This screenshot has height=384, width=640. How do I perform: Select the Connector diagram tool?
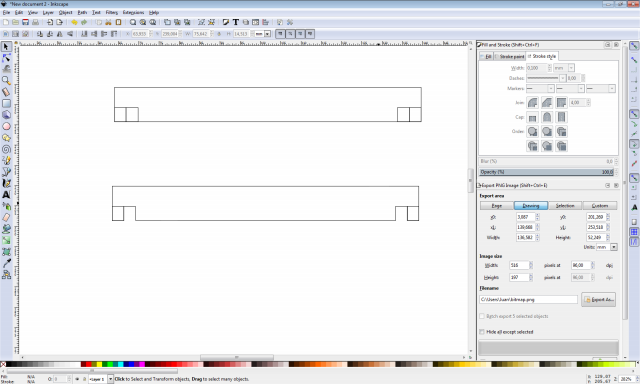coord(6,275)
